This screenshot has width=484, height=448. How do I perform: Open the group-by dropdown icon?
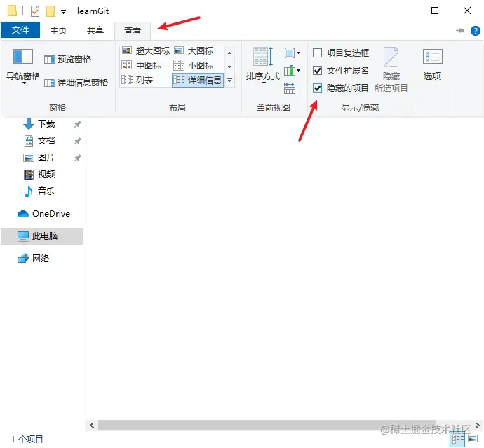tap(292, 53)
